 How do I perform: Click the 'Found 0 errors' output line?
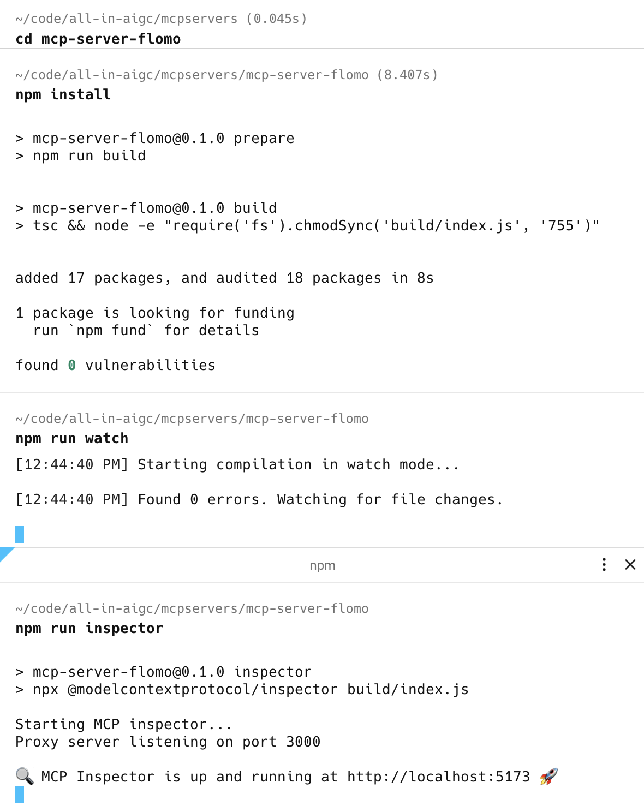259,499
